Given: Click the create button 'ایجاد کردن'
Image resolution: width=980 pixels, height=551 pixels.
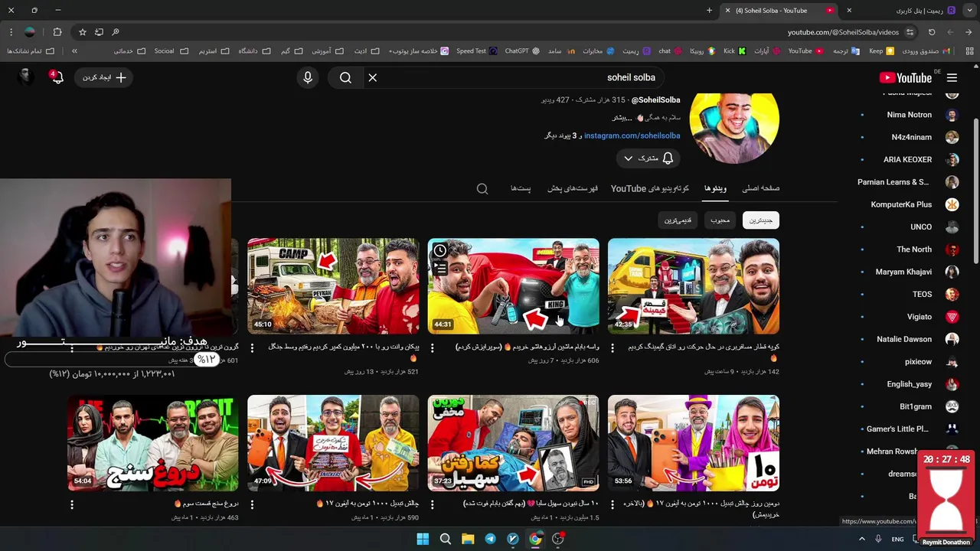Looking at the screenshot, I should [x=104, y=77].
